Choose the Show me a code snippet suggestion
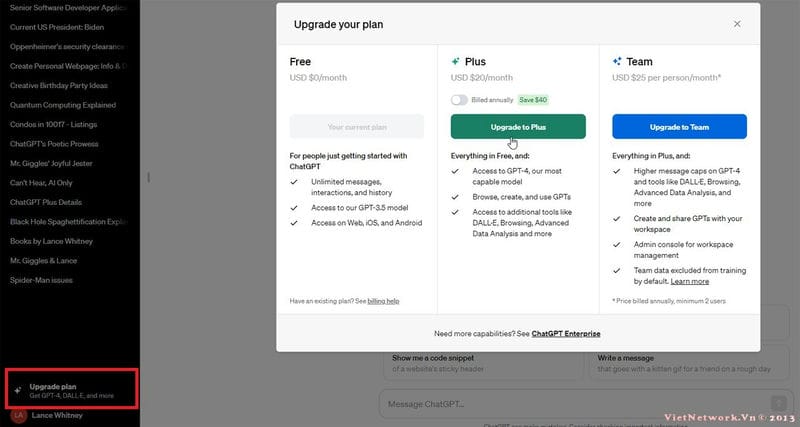This screenshot has width=800, height=427. 482,362
